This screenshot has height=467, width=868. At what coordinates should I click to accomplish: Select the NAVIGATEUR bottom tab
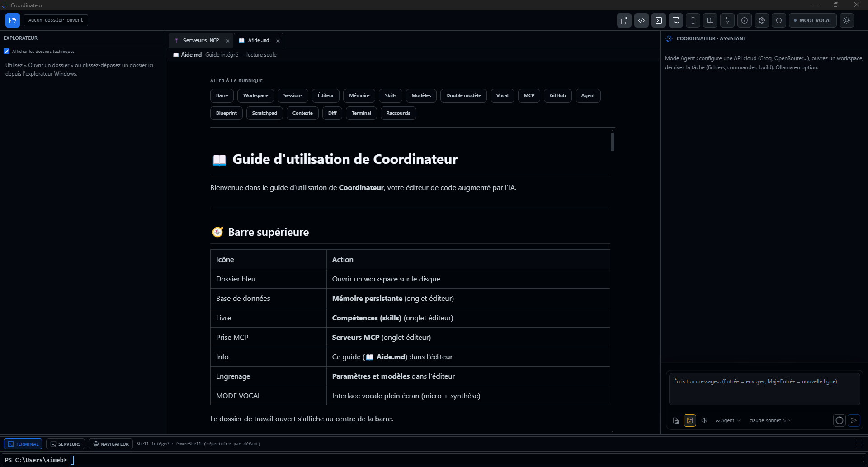(x=111, y=444)
